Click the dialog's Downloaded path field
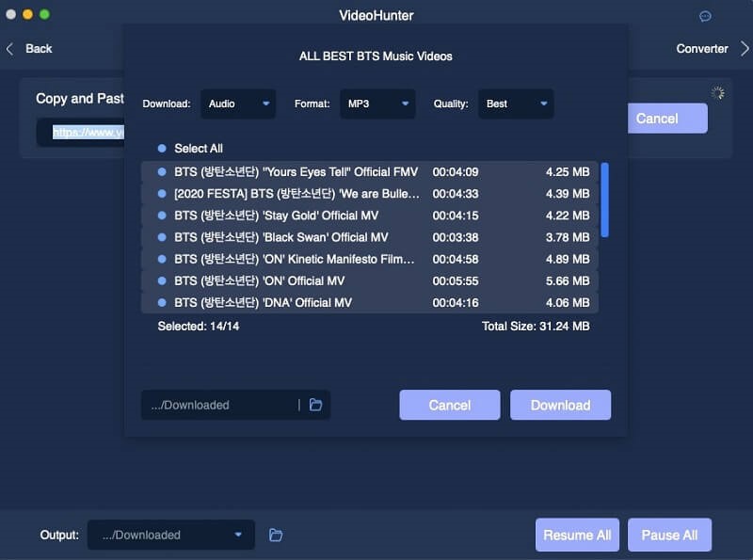The width and height of the screenshot is (753, 560). (218, 405)
